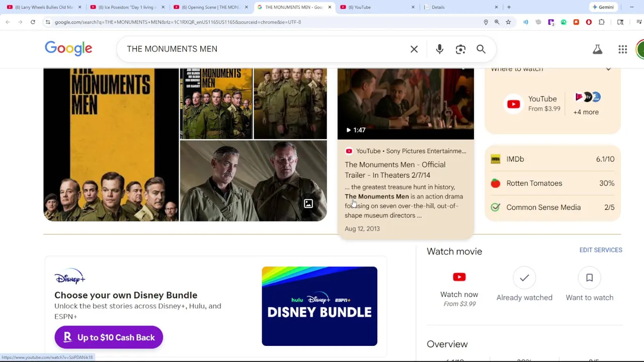Click the 'Choose your own Disney Bundle' heading

coord(126,295)
